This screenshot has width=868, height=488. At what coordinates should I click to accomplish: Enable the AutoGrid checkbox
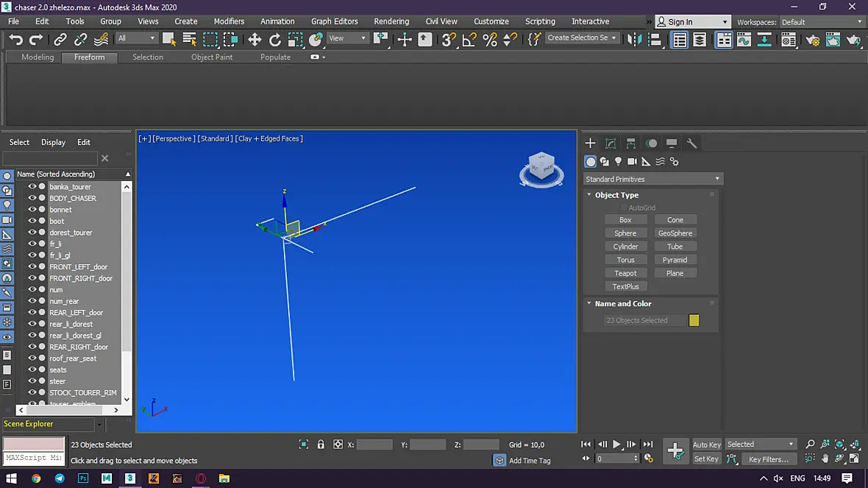pos(624,208)
